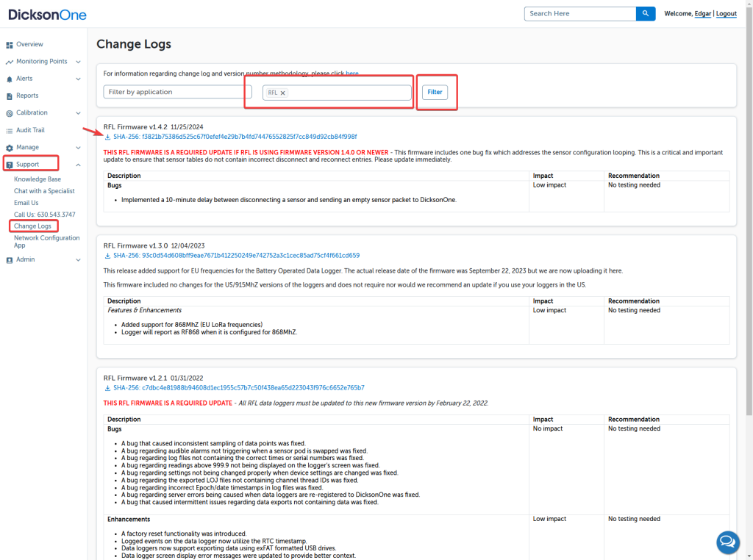Click the blue search magnifier button

pos(645,13)
